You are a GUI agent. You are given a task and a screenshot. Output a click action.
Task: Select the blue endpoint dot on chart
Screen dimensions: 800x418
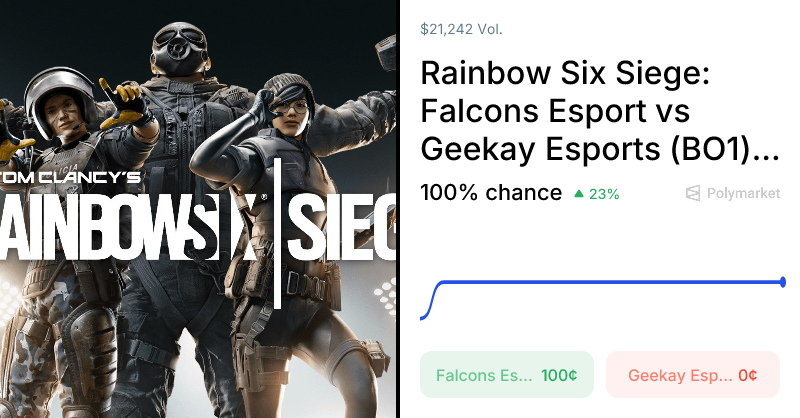click(783, 282)
